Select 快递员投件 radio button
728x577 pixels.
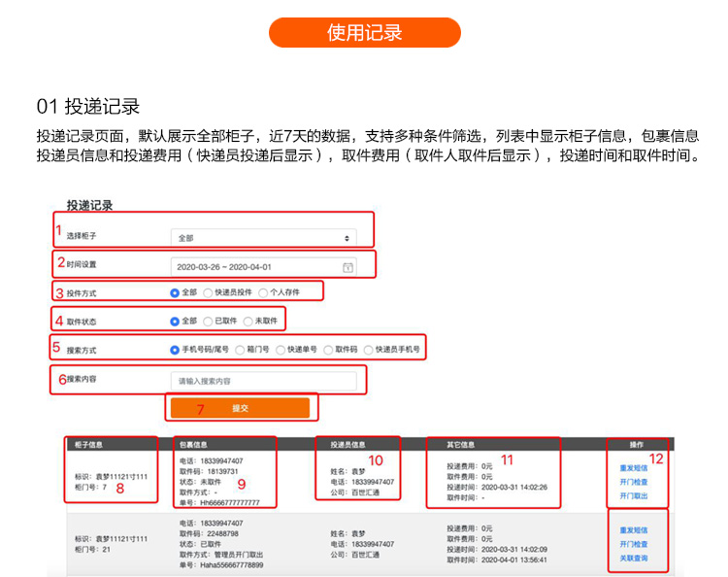(x=208, y=292)
